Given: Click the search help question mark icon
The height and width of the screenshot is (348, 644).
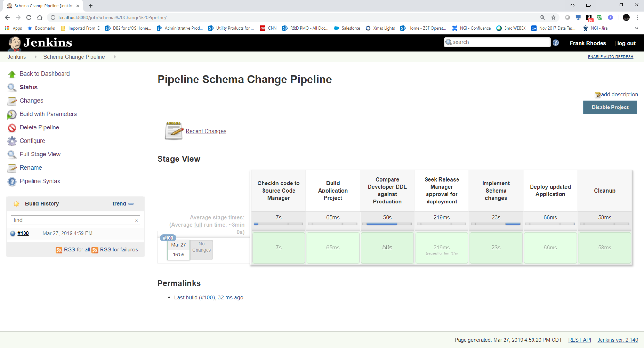Looking at the screenshot, I should [555, 42].
